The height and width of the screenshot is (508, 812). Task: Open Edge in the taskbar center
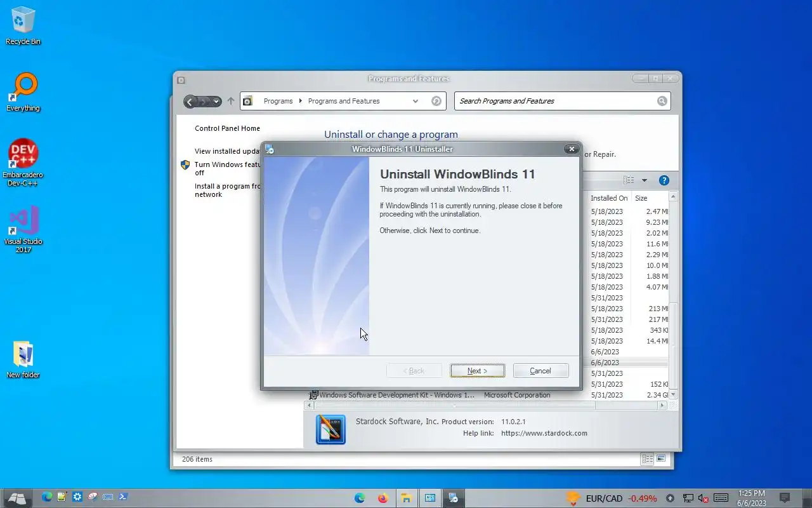coord(360,498)
